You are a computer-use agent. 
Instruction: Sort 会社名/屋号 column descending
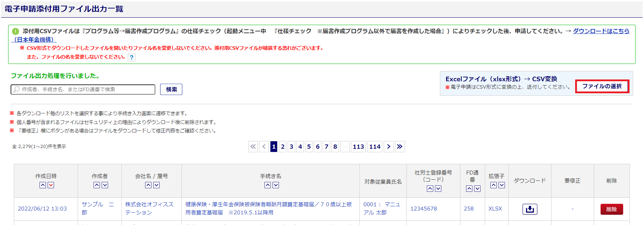pyautogui.click(x=156, y=185)
